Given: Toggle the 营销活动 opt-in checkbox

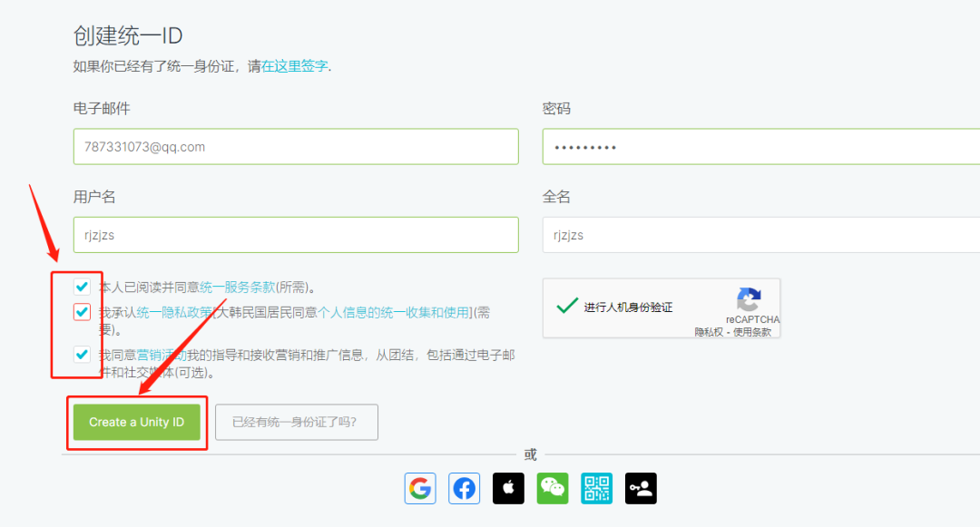Looking at the screenshot, I should [82, 355].
